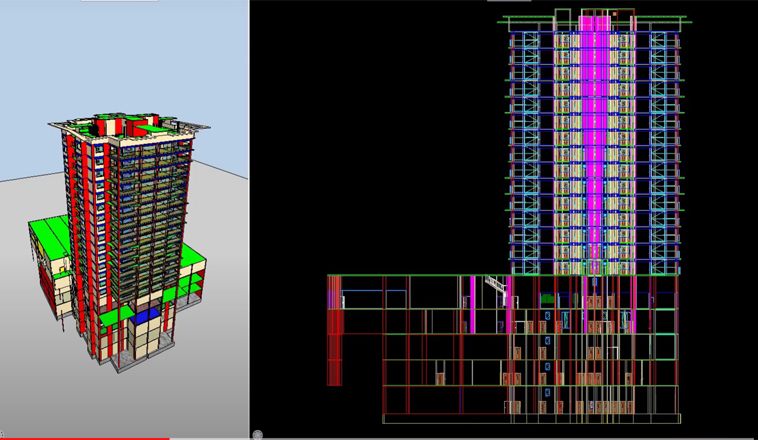The height and width of the screenshot is (440, 758).
Task: Click the red played portion of progress bar
Action: 80,438
